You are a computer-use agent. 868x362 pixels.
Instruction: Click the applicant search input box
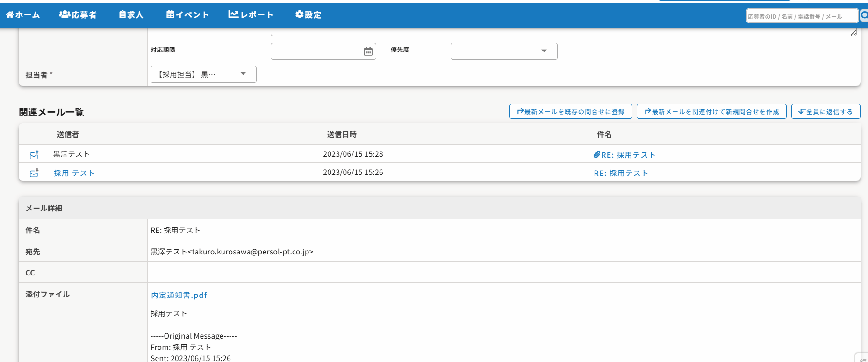(801, 16)
